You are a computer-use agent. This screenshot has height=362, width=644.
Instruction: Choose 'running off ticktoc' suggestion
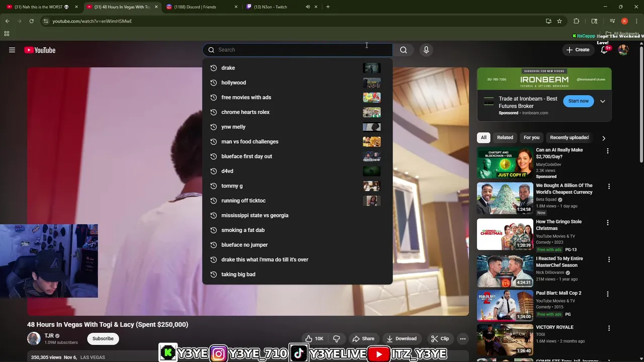(x=297, y=201)
